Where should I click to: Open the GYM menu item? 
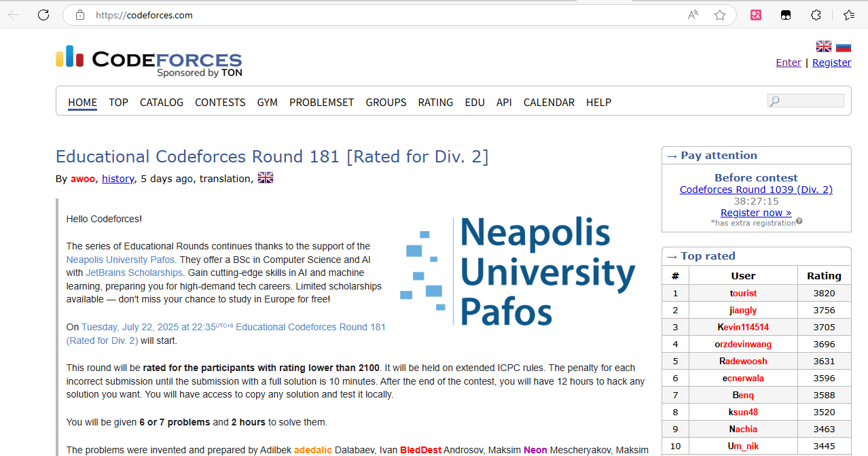click(x=268, y=102)
